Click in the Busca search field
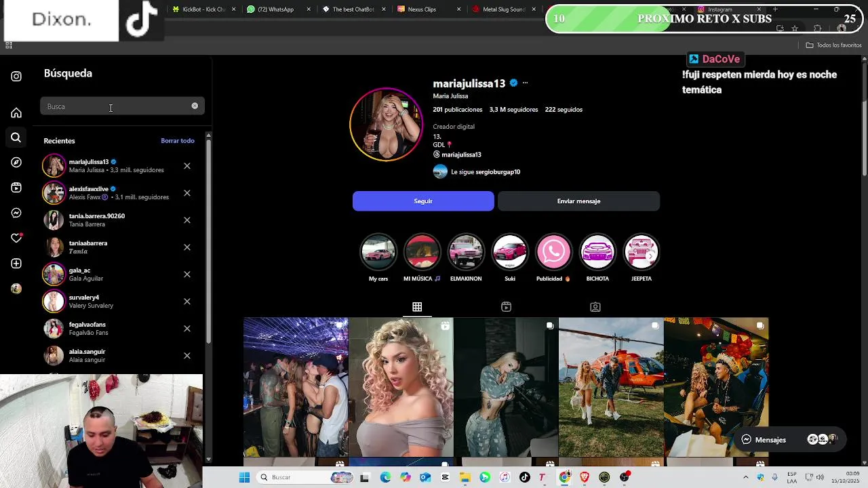Image resolution: width=868 pixels, height=488 pixels. pyautogui.click(x=122, y=106)
